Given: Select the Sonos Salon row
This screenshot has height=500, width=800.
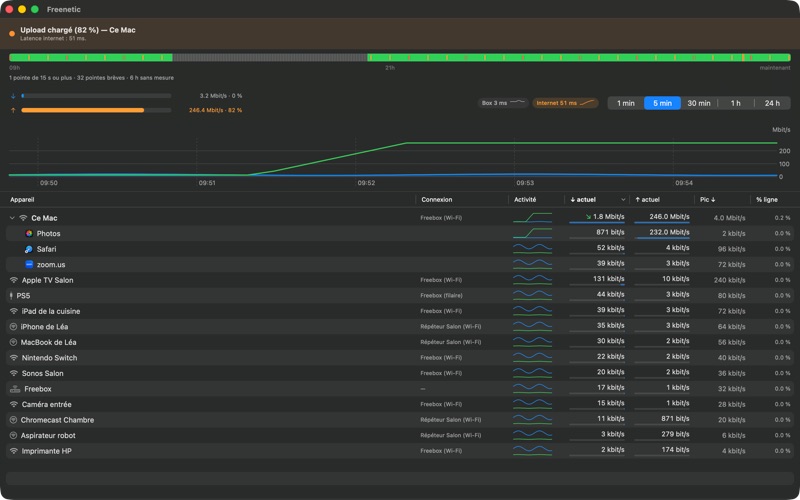Looking at the screenshot, I should (x=400, y=373).
